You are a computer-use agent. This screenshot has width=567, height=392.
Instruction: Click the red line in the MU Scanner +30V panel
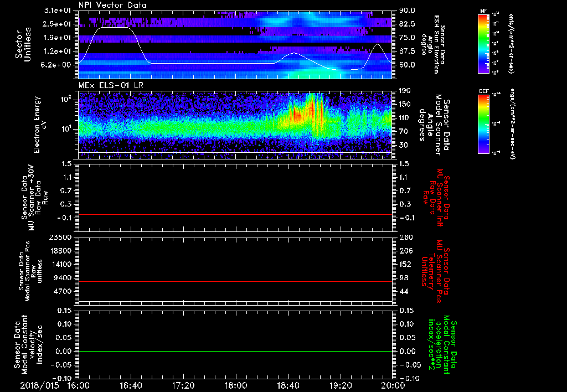point(235,214)
